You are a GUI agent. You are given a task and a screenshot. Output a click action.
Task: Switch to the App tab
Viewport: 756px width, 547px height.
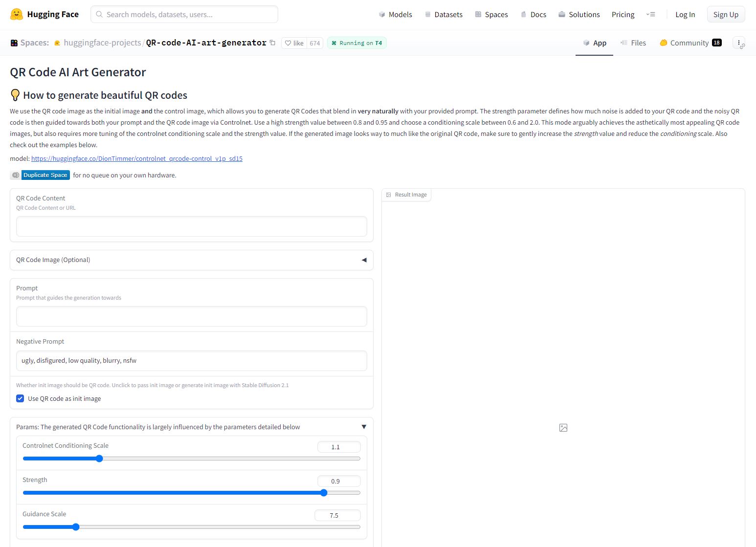pos(594,43)
